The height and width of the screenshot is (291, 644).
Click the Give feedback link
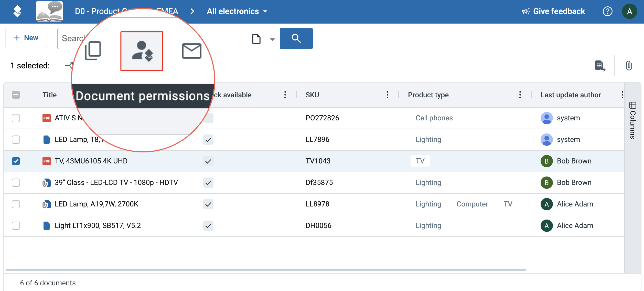tap(559, 11)
